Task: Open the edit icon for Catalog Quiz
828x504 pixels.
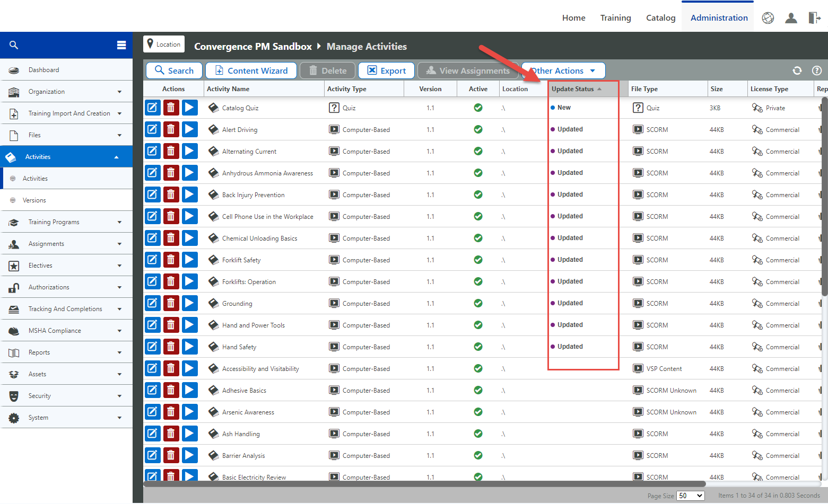Action: (x=153, y=108)
